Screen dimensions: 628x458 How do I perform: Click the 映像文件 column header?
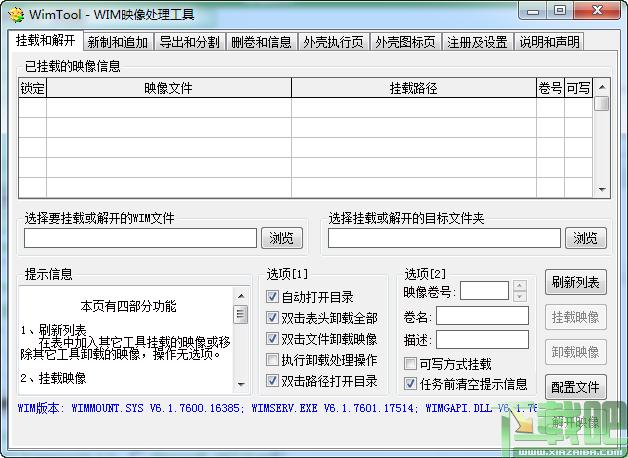169,88
